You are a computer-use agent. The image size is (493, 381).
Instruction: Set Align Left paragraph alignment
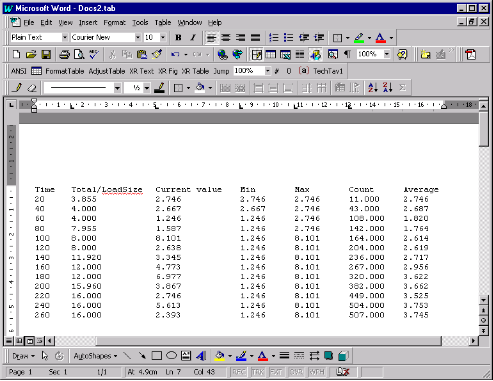pos(211,37)
